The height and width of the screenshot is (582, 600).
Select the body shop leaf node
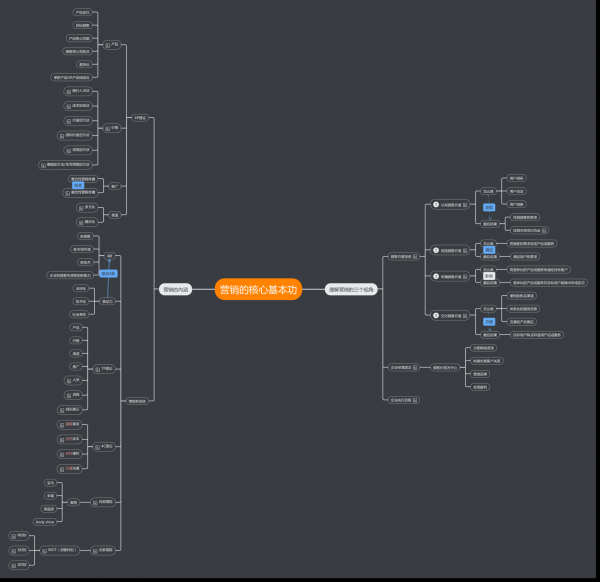(44, 521)
